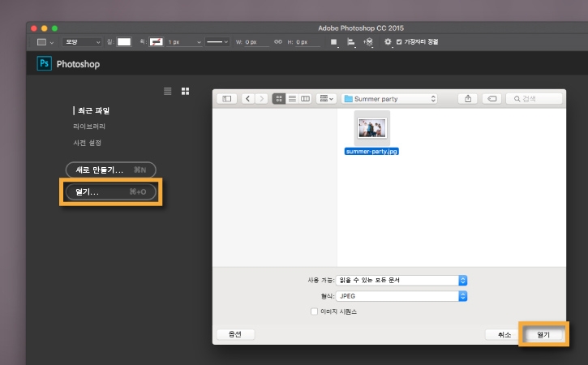Switch file dialog to icon view
The height and width of the screenshot is (365, 588).
point(280,98)
